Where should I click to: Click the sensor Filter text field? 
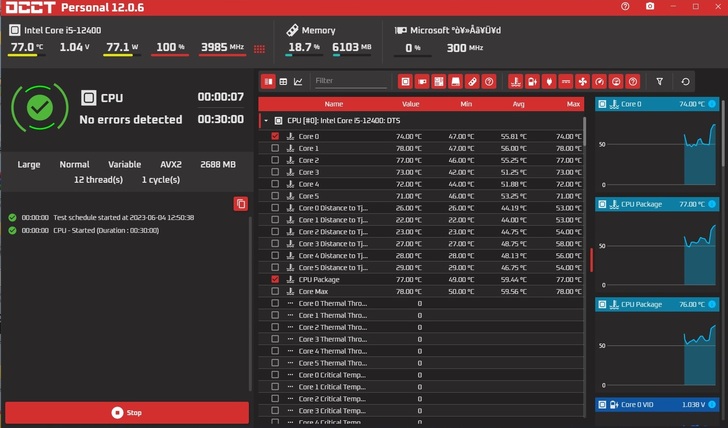[x=348, y=81]
